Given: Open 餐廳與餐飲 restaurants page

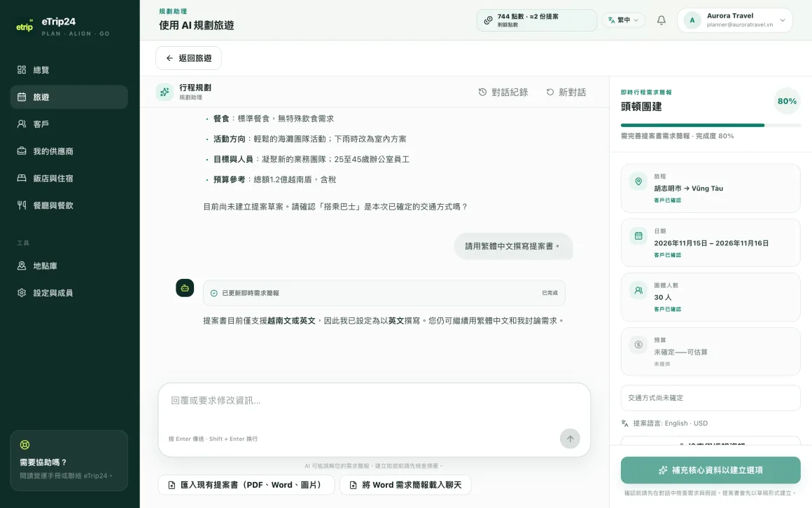Looking at the screenshot, I should tap(69, 205).
